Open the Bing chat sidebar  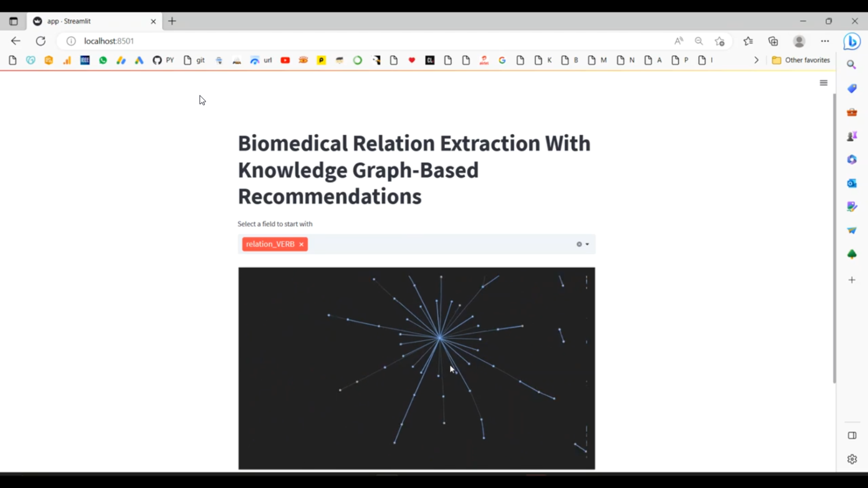coord(852,42)
